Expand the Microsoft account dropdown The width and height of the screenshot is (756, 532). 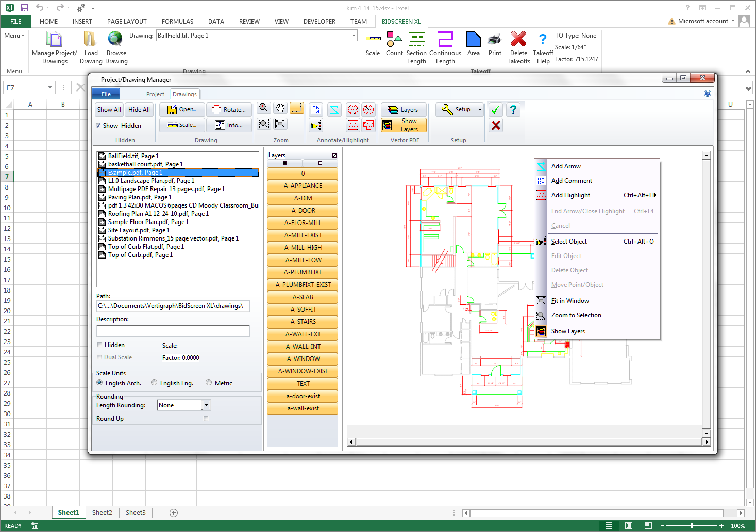(733, 21)
